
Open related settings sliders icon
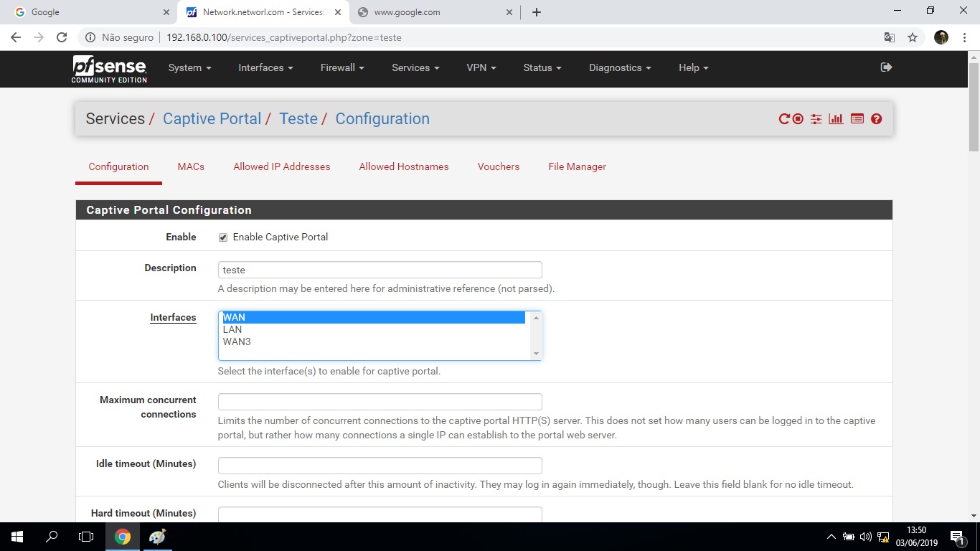pos(816,119)
